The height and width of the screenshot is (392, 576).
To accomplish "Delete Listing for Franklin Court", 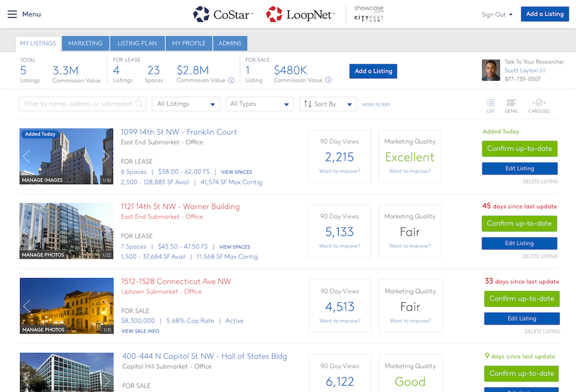I will click(x=541, y=182).
